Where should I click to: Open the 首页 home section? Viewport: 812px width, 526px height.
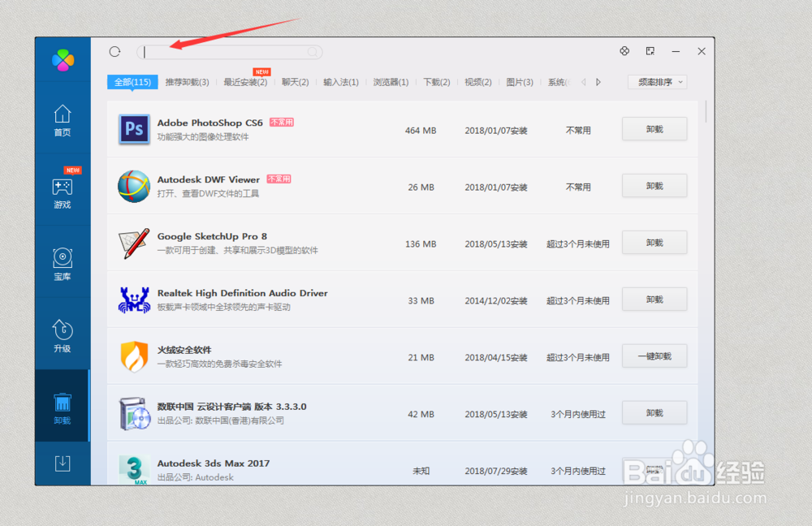pos(63,120)
